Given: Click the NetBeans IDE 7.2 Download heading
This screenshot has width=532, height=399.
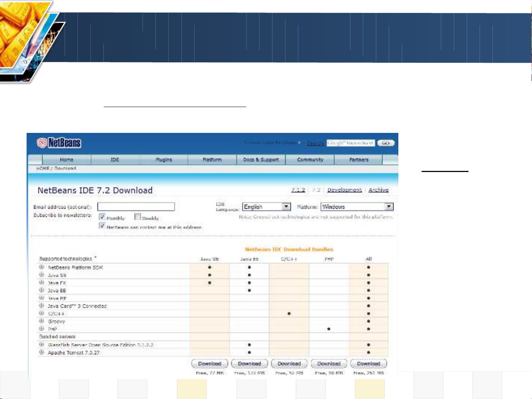Looking at the screenshot, I should 95,190.
